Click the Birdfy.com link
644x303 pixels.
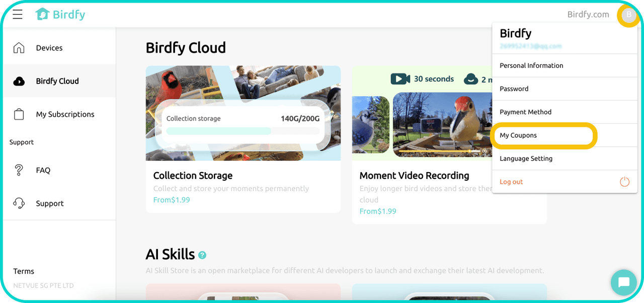[588, 15]
